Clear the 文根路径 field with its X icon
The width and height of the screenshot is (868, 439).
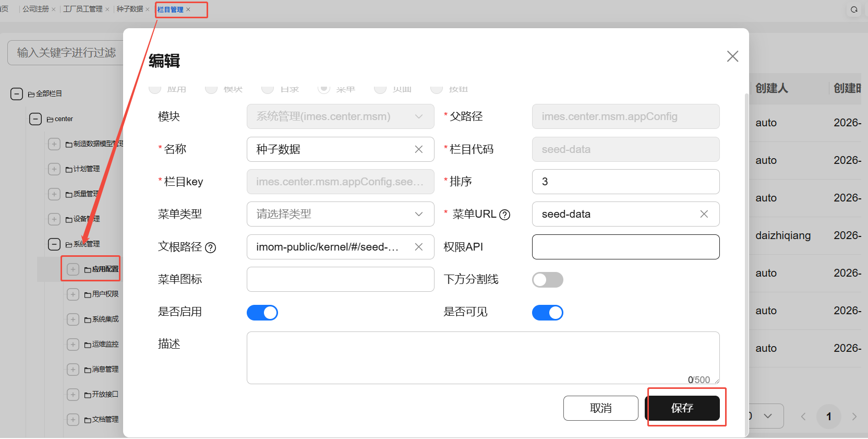418,247
